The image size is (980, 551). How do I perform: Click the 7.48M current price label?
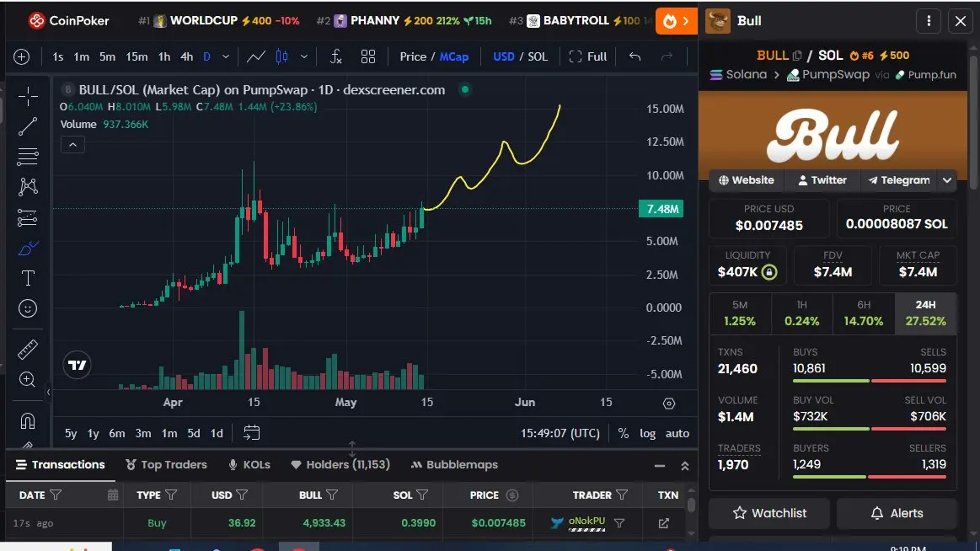[x=661, y=209]
